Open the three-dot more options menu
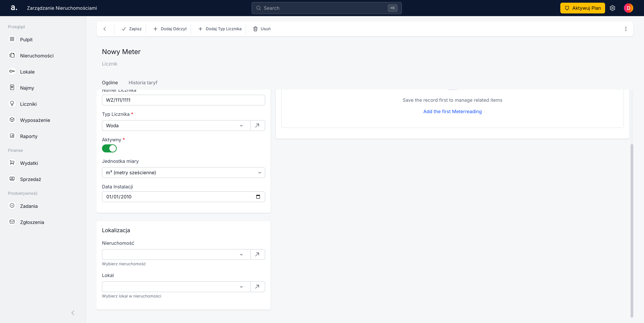The height and width of the screenshot is (323, 644). pos(626,29)
